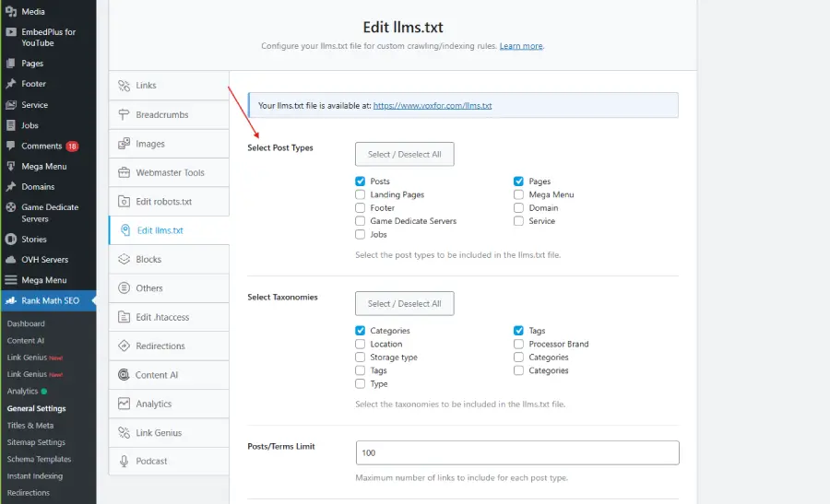The image size is (830, 504).
Task: Check the Game Dedicate Servers checkbox
Action: coord(361,221)
